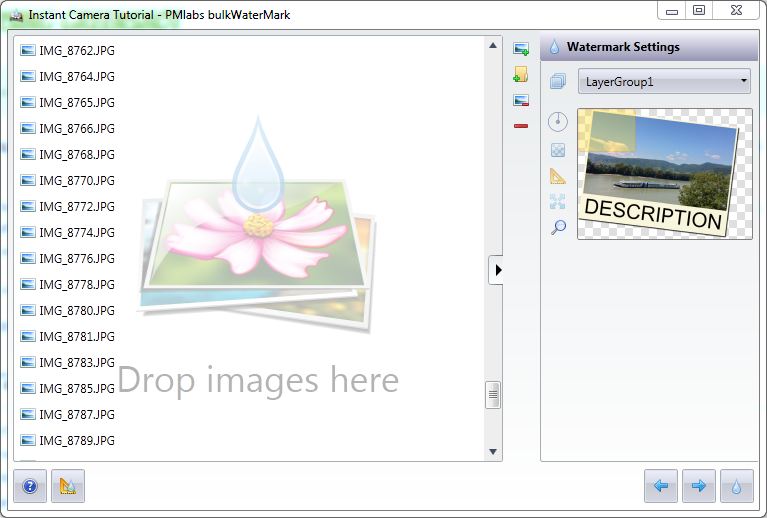Select IMG_8762.JPG in the list
Image resolution: width=767 pixels, height=518 pixels.
[x=68, y=50]
